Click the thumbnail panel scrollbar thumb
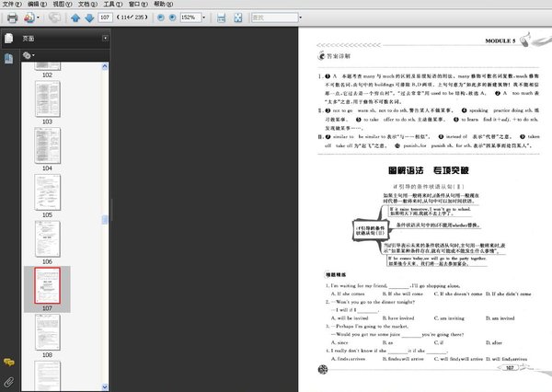Image resolution: width=552 pixels, height=392 pixels. click(105, 220)
